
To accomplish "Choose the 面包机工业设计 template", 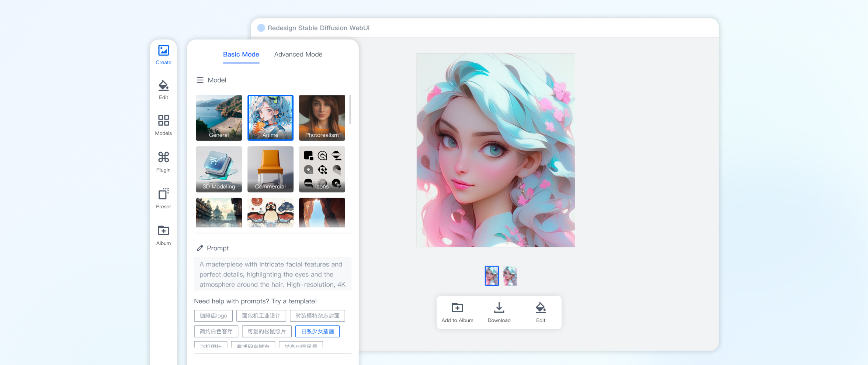I will (261, 316).
